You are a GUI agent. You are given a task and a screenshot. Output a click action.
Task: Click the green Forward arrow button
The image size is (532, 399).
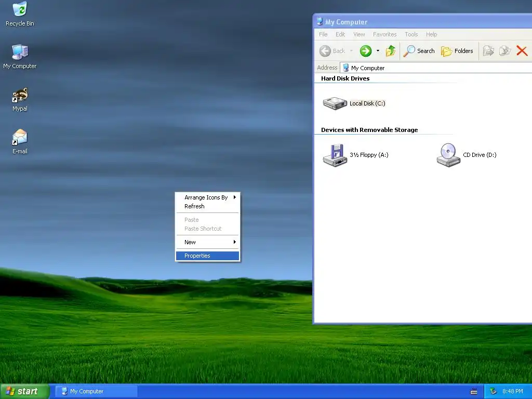[x=366, y=51]
